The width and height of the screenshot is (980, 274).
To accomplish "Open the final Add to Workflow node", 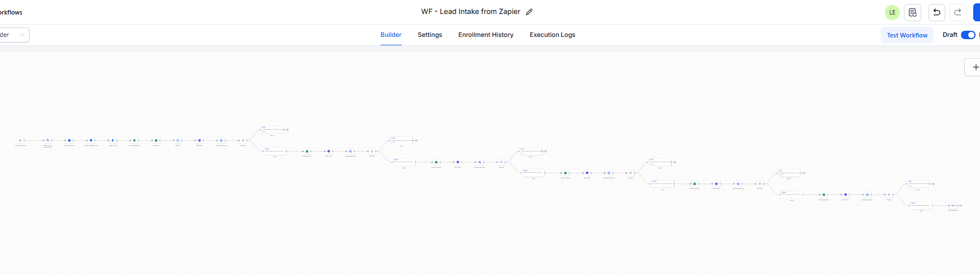I will [x=953, y=205].
